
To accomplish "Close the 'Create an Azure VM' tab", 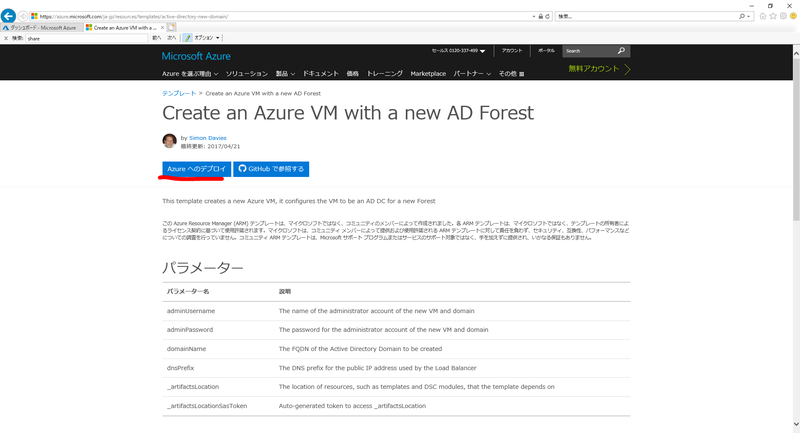I will click(x=162, y=28).
